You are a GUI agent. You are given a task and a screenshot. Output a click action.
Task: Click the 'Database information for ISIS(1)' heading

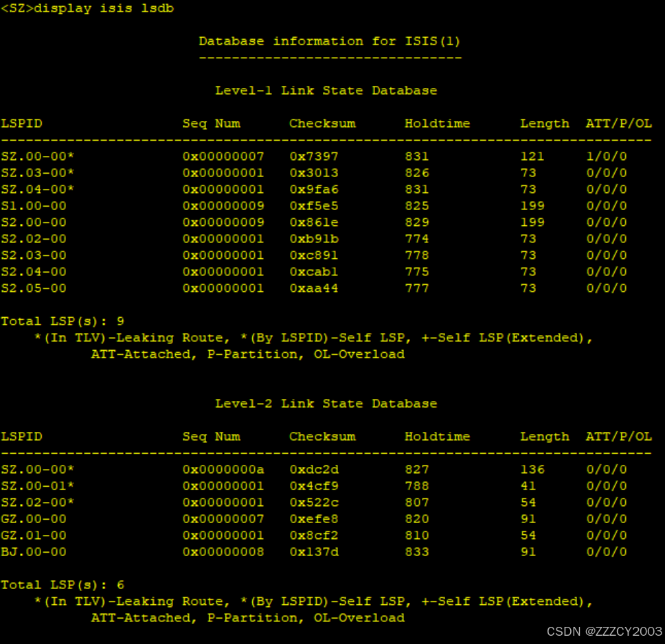click(329, 41)
